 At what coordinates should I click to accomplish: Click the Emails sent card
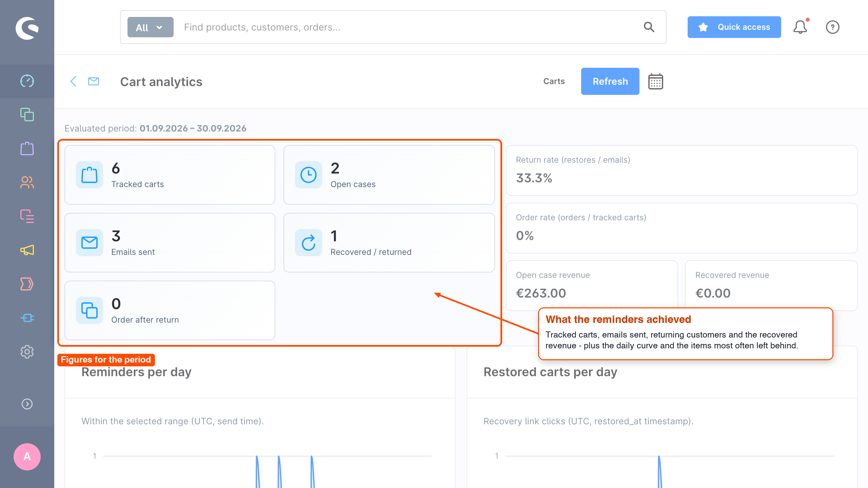(170, 243)
